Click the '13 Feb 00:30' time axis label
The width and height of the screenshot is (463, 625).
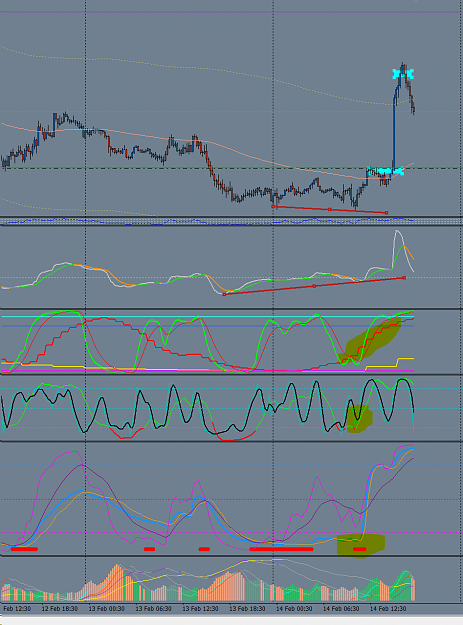pyautogui.click(x=106, y=609)
